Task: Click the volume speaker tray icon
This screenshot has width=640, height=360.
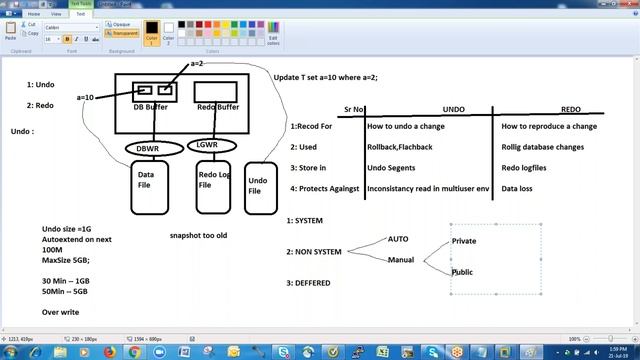Action: pyautogui.click(x=596, y=352)
